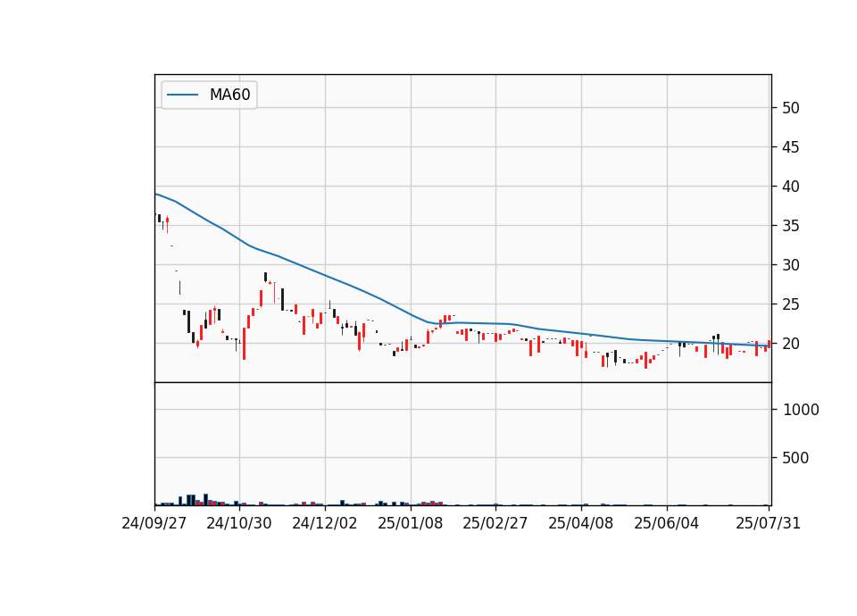Click the price axis value 40
Image resolution: width=857 pixels, height=616 pixels.
790,187
